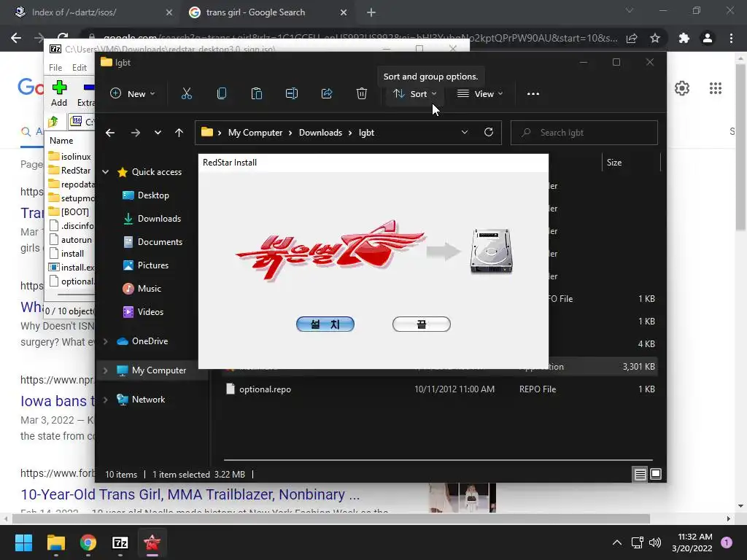The width and height of the screenshot is (747, 560).
Task: Open the Sort options dropdown
Action: coord(414,94)
